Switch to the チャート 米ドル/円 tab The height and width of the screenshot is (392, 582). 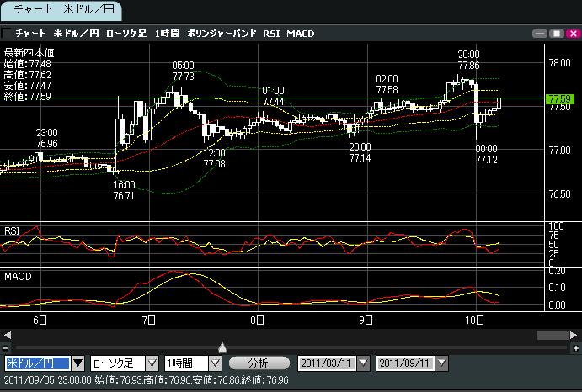pyautogui.click(x=61, y=11)
